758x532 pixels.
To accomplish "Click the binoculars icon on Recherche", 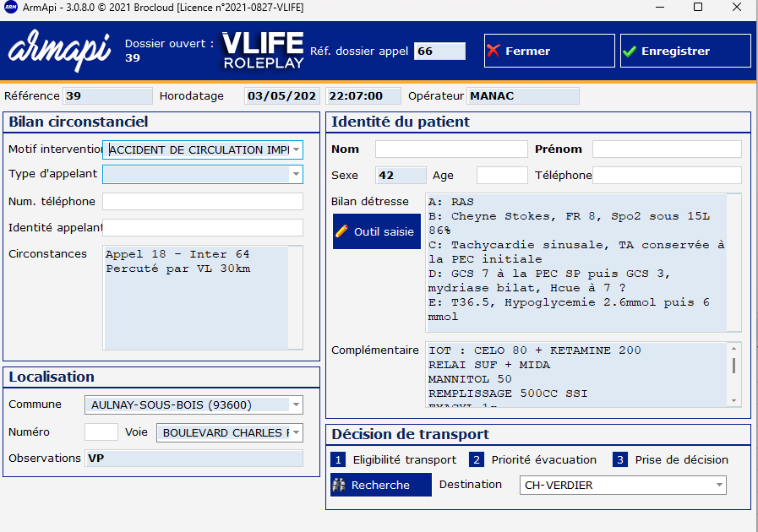I will pyautogui.click(x=340, y=485).
